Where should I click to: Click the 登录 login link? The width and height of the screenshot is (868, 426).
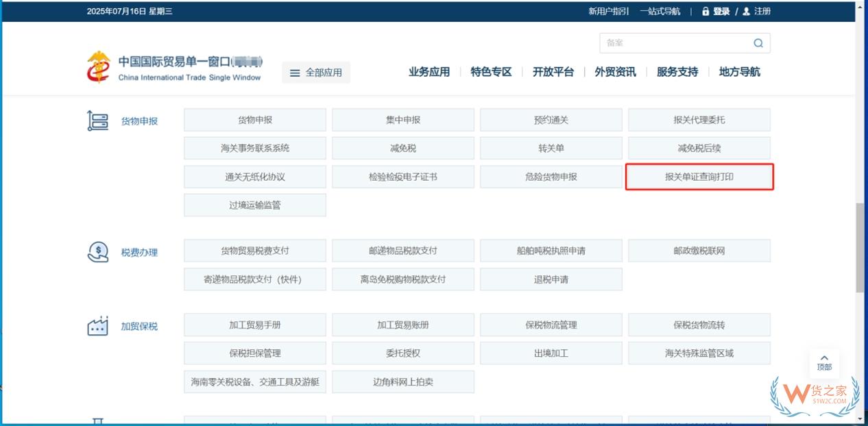click(x=721, y=12)
